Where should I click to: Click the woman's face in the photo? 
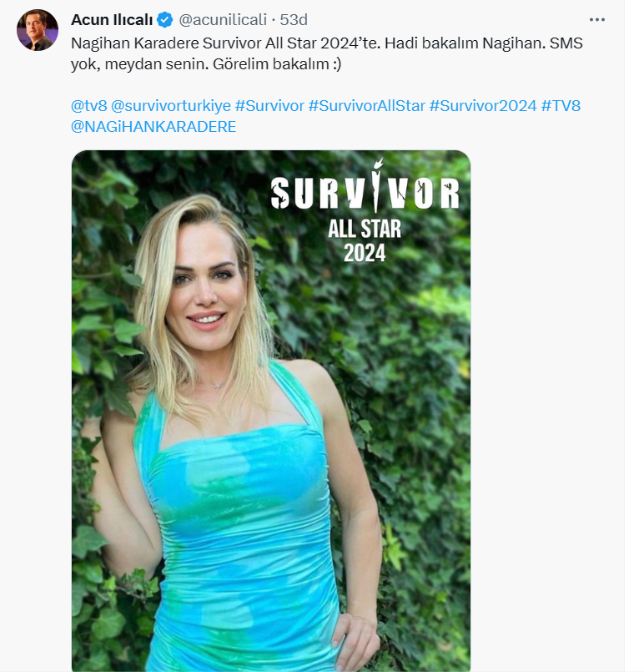(206, 291)
